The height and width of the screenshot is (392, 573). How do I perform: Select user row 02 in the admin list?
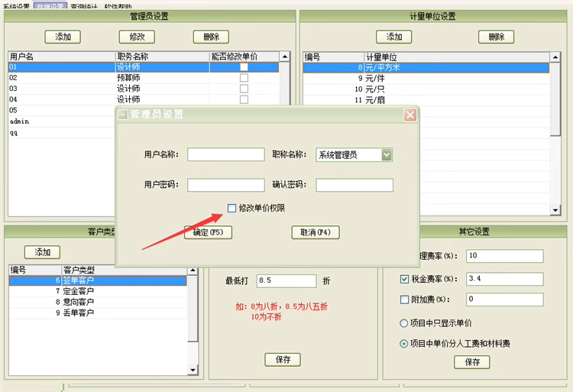point(144,78)
